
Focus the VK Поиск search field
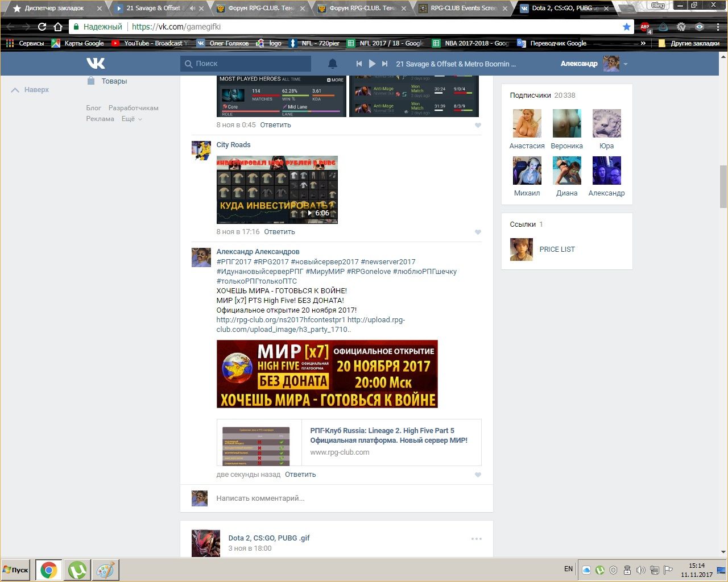click(x=246, y=64)
